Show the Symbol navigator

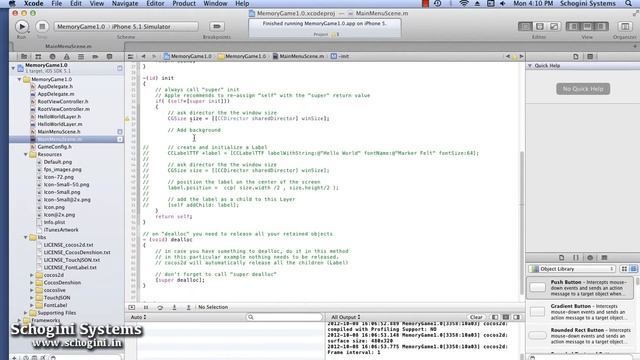38,57
